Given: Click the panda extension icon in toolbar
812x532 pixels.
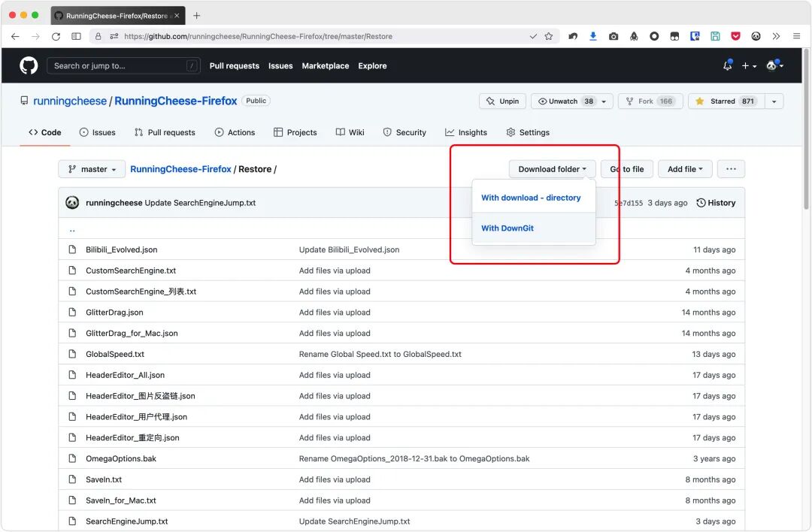Looking at the screenshot, I should pyautogui.click(x=756, y=36).
